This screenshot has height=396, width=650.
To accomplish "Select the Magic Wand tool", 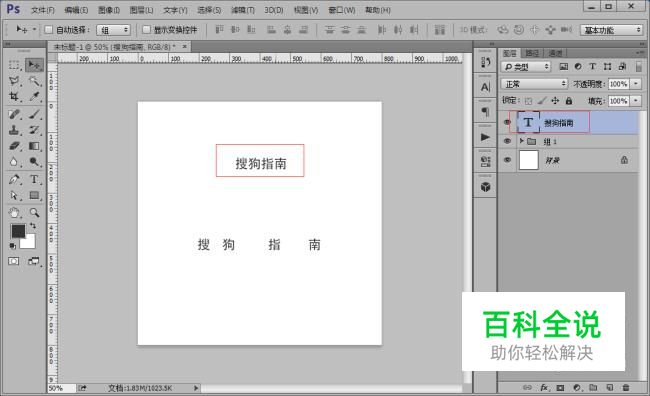I will tap(34, 81).
